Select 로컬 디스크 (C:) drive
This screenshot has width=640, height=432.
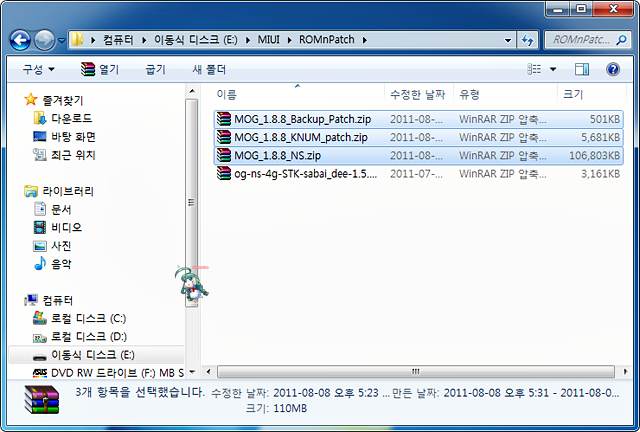click(x=79, y=318)
